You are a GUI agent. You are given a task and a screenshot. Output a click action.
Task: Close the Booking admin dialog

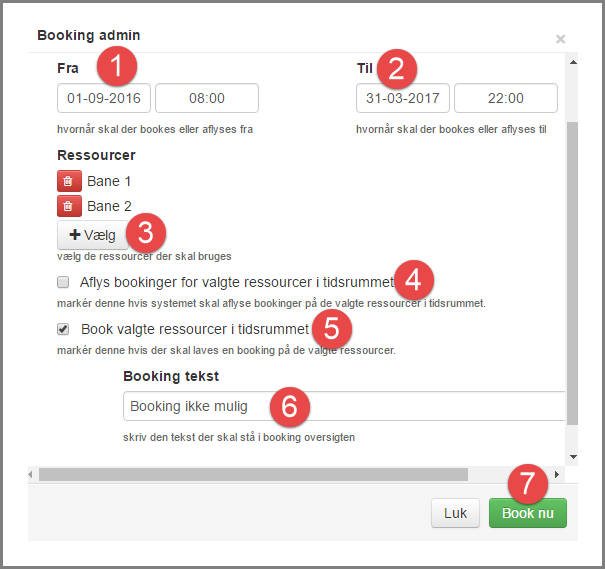coord(560,39)
